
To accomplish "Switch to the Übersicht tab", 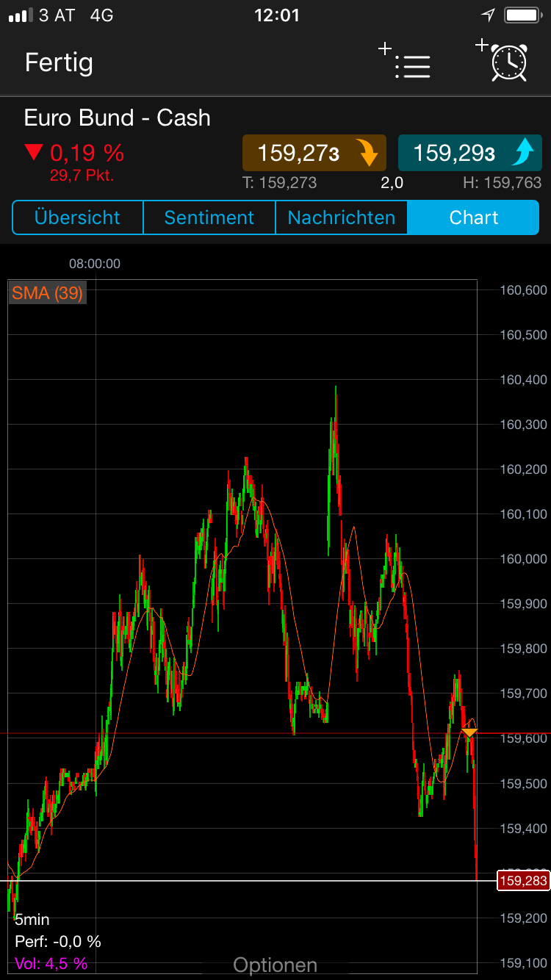I will pos(77,217).
